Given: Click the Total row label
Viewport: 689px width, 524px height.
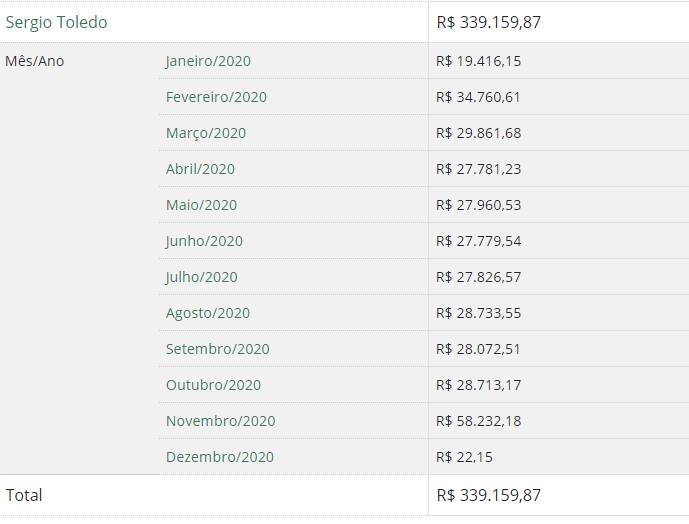Looking at the screenshot, I should [24, 495].
